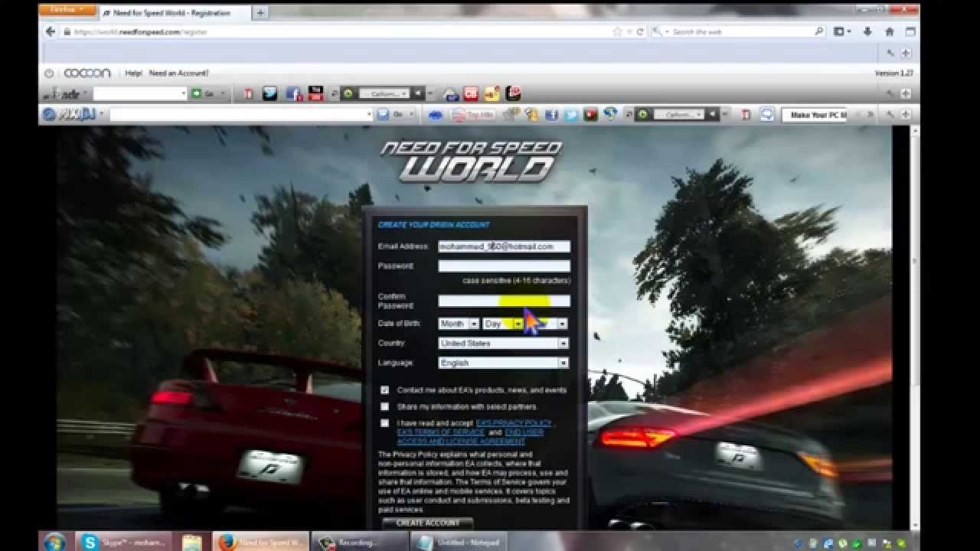Open the Firefox downloads arrow icon
The height and width of the screenshot is (551, 980).
click(x=867, y=31)
